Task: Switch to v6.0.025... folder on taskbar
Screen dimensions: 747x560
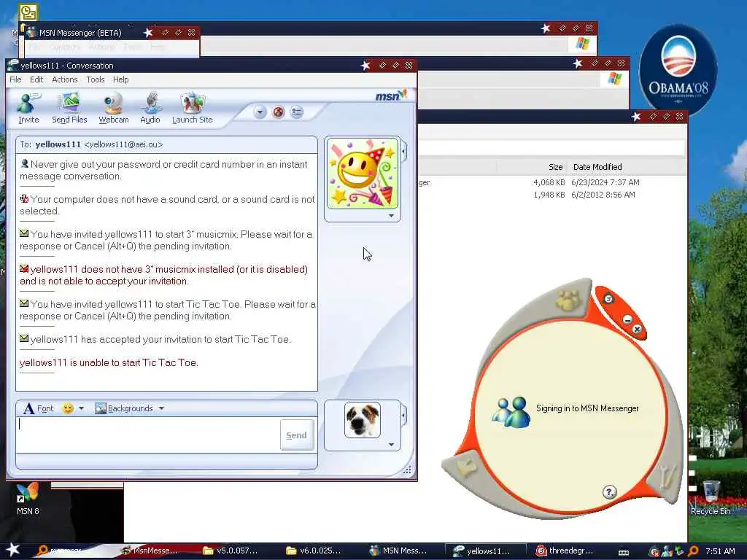Action: click(314, 551)
